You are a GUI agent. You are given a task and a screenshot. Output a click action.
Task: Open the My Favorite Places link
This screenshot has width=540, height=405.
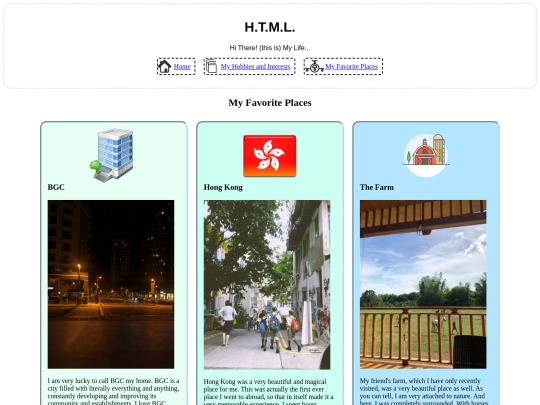tap(351, 66)
